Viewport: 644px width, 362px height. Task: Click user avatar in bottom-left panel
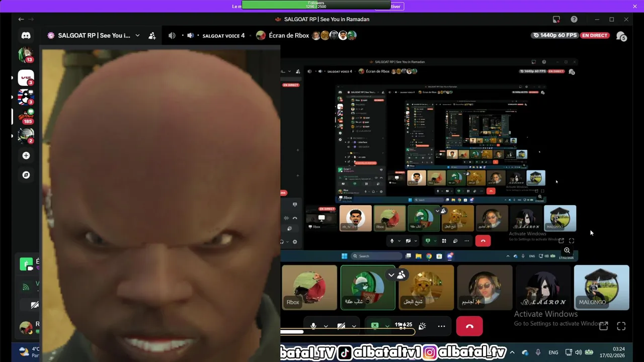[26, 328]
